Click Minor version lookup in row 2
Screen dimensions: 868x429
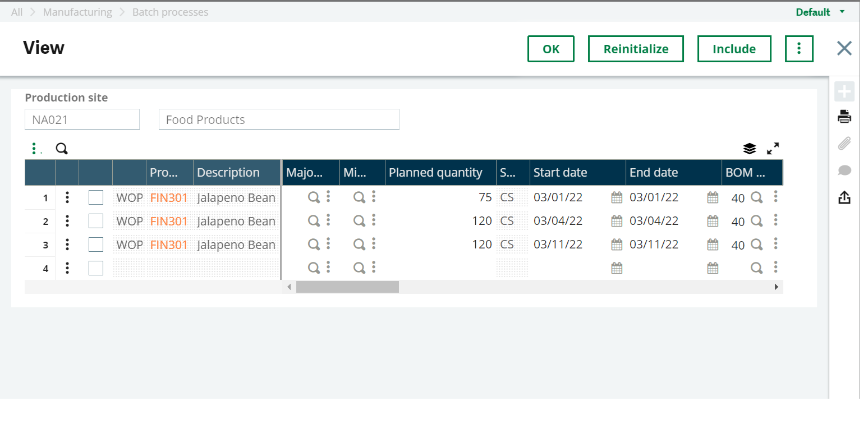click(x=360, y=221)
